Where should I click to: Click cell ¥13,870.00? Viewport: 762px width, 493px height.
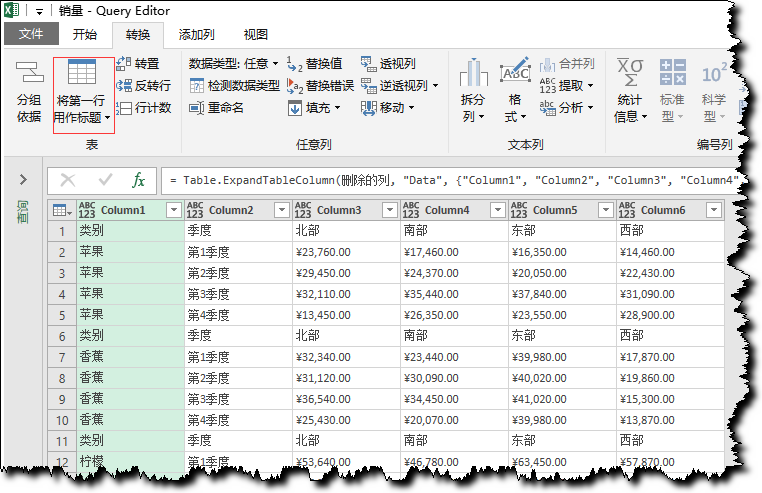click(x=670, y=420)
